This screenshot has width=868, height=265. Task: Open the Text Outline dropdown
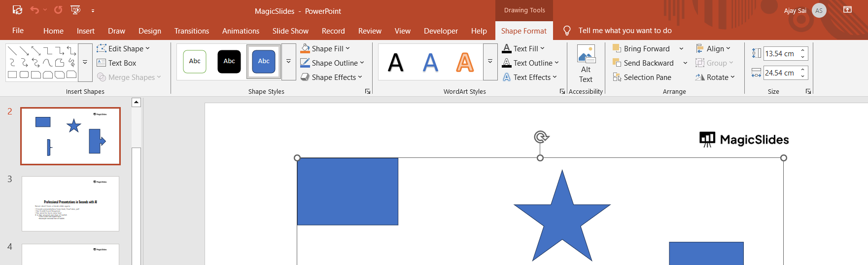[530, 63]
